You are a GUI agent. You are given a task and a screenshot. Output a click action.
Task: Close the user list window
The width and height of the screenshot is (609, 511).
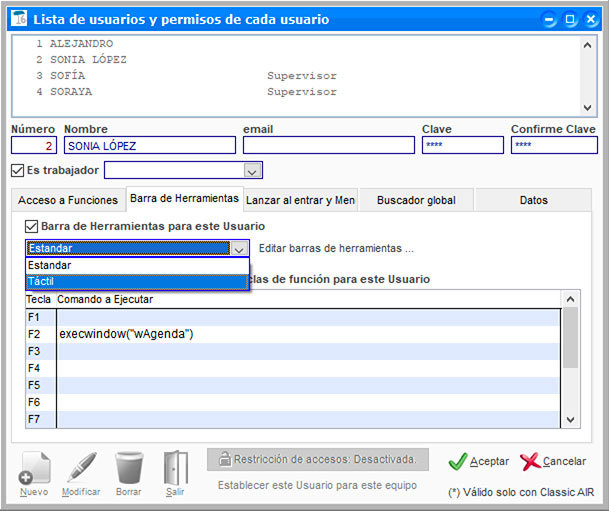click(x=591, y=19)
